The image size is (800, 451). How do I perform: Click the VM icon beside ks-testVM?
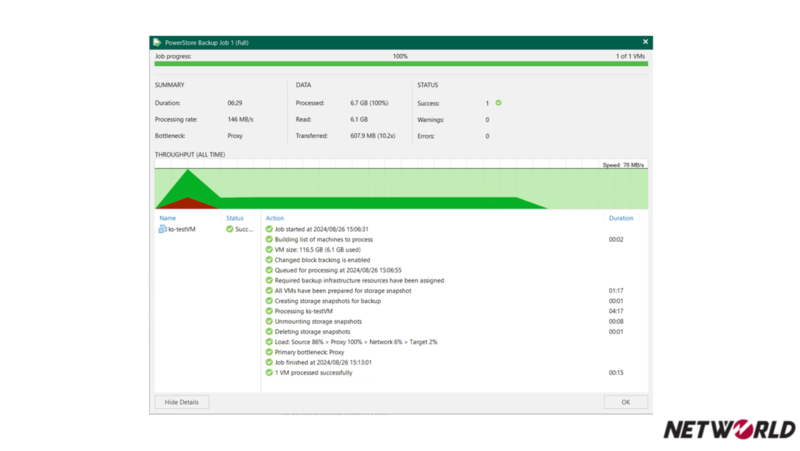(162, 229)
